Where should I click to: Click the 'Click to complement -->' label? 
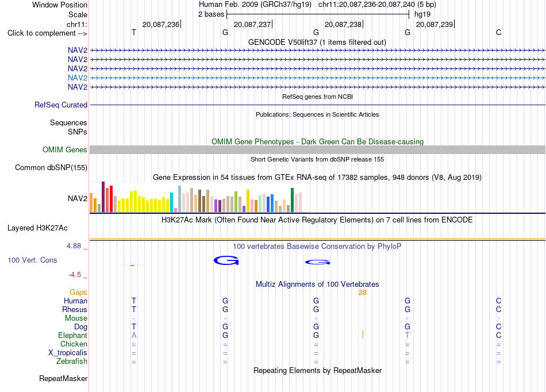47,33
